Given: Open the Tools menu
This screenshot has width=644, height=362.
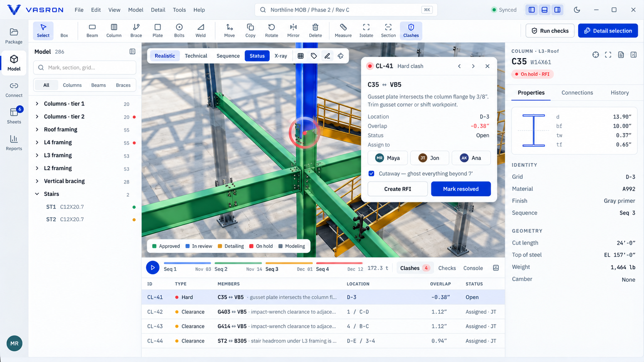Looking at the screenshot, I should point(179,10).
